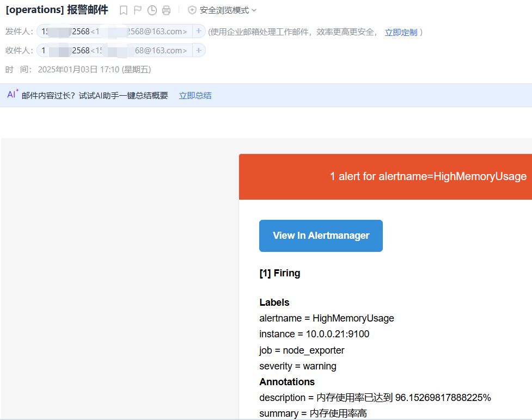Expand the 安全浏览模式 dropdown
The image size is (532, 420).
(254, 10)
